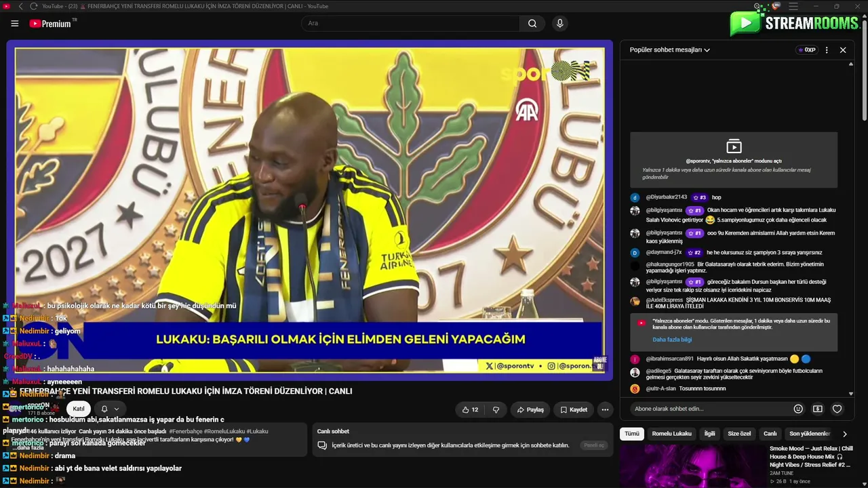
Task: Open @ibrahimsarcan891 author name in chat
Action: [x=670, y=359]
